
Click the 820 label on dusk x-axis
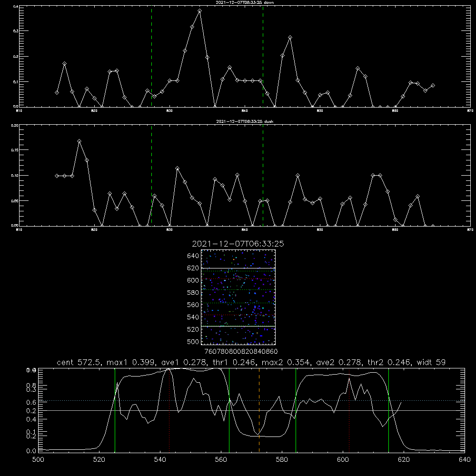[94, 230]
